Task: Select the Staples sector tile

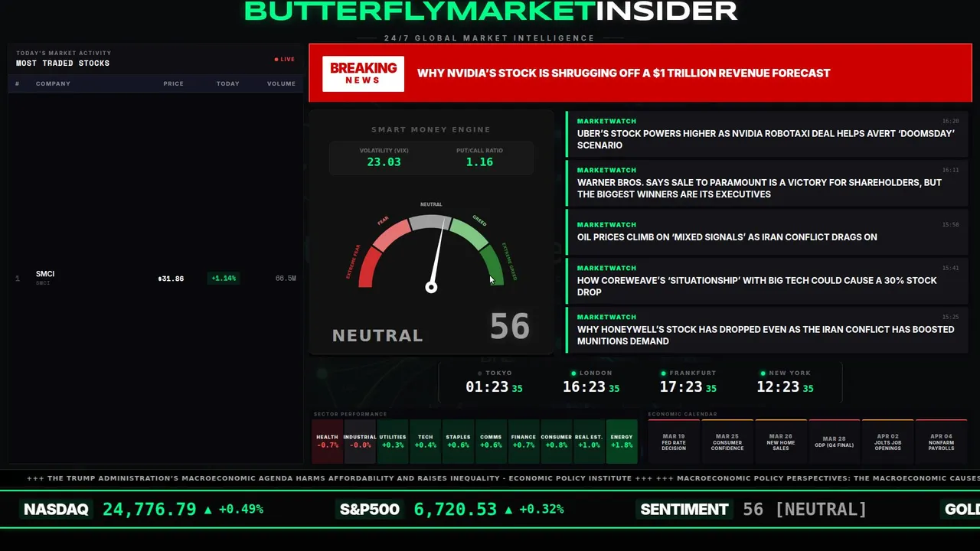Action: pos(458,441)
